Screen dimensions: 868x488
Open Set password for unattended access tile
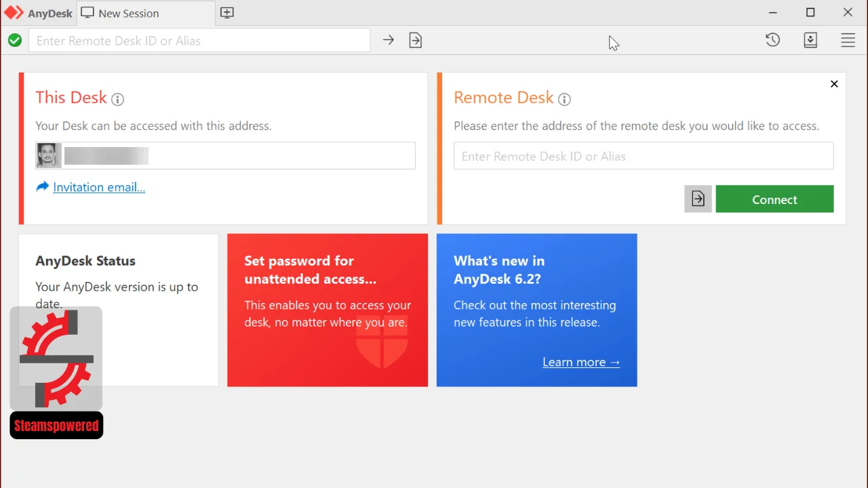click(x=328, y=310)
